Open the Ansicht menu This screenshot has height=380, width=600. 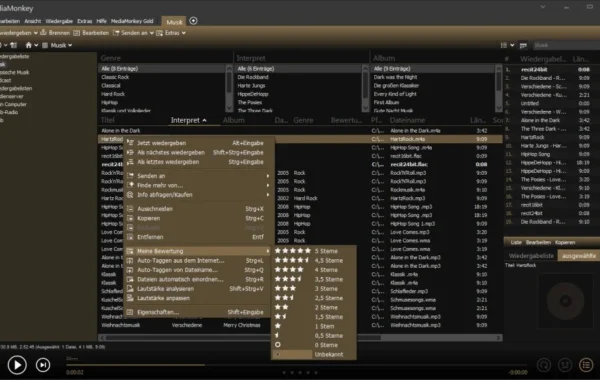[x=33, y=21]
